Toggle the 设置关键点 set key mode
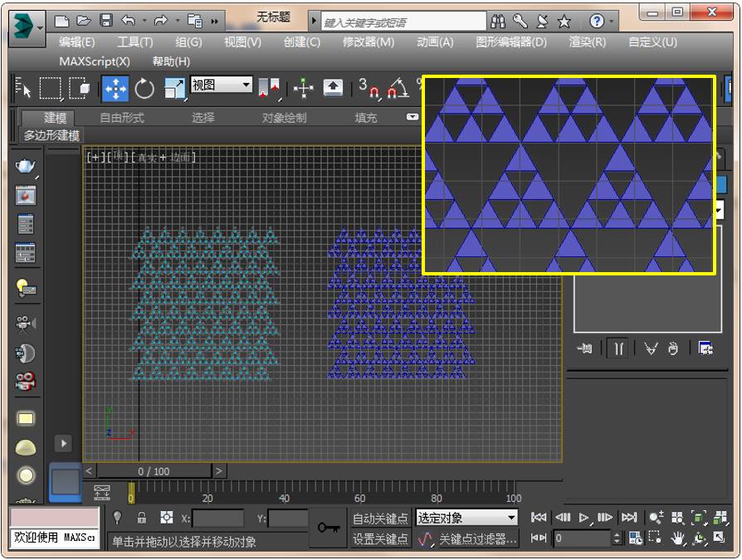742x560 pixels. 380,538
